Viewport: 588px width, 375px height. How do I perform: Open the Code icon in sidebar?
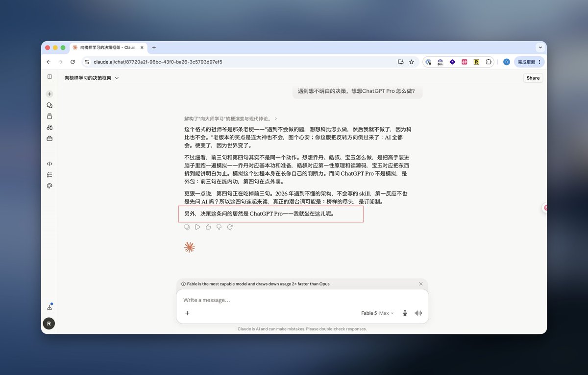[49, 164]
